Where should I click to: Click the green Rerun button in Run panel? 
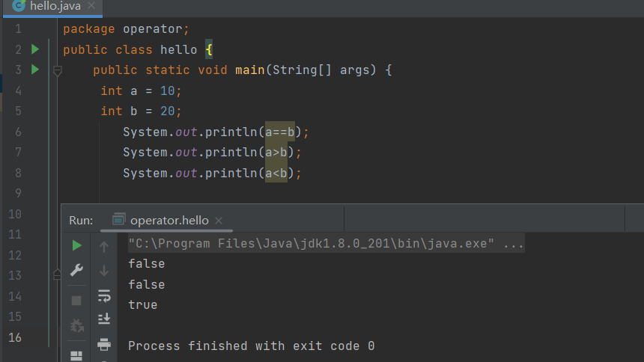(x=76, y=245)
